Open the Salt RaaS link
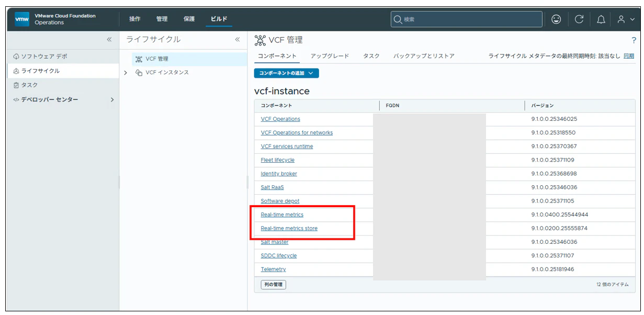 pyautogui.click(x=272, y=187)
